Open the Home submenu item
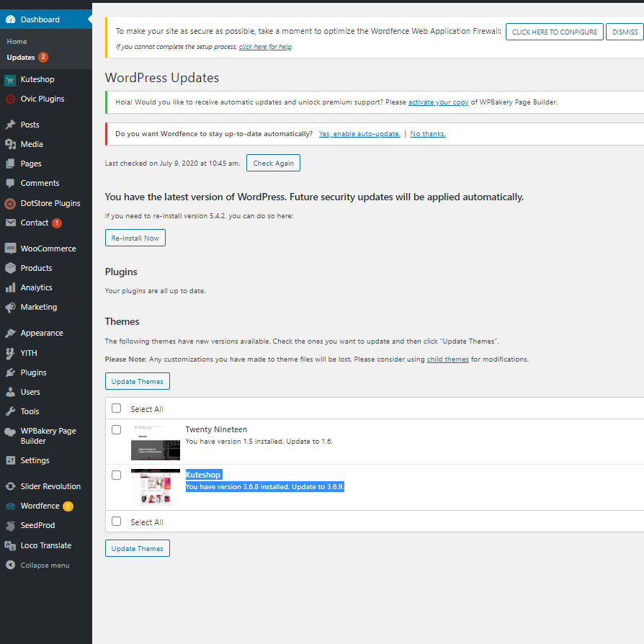 pyautogui.click(x=17, y=42)
